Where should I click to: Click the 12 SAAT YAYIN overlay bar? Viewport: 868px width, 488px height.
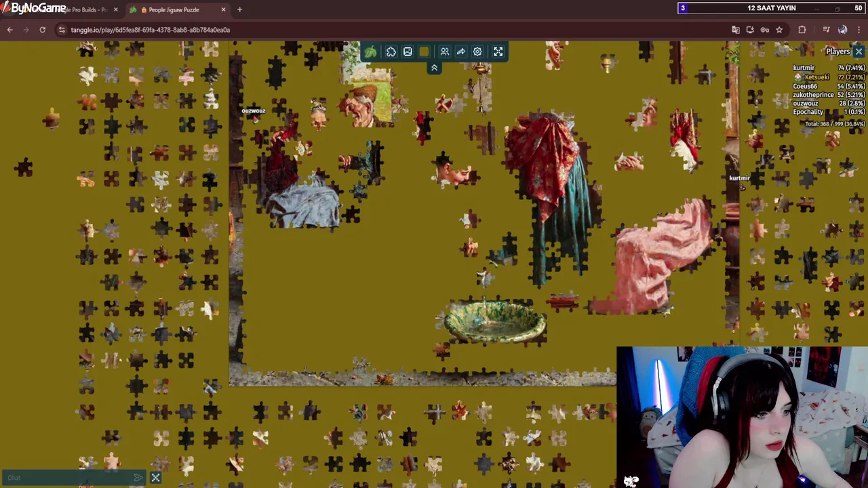point(772,8)
